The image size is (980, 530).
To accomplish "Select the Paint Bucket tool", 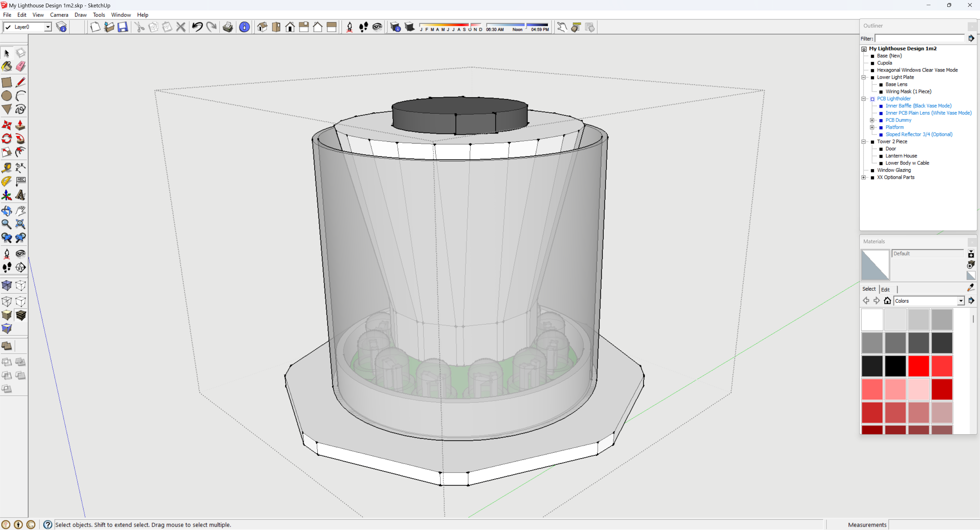I will tap(6, 67).
